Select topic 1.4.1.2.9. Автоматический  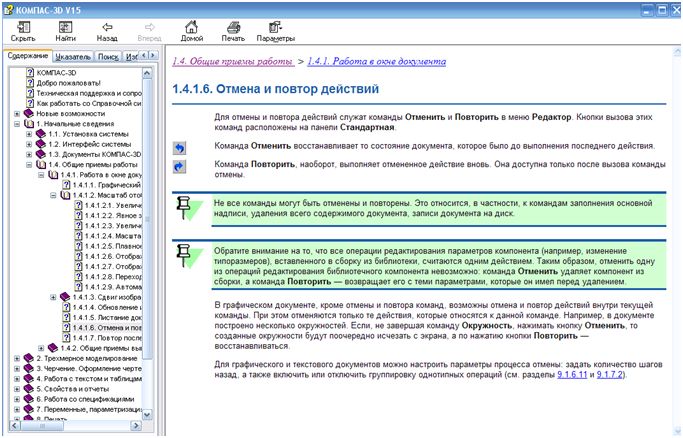coord(113,287)
